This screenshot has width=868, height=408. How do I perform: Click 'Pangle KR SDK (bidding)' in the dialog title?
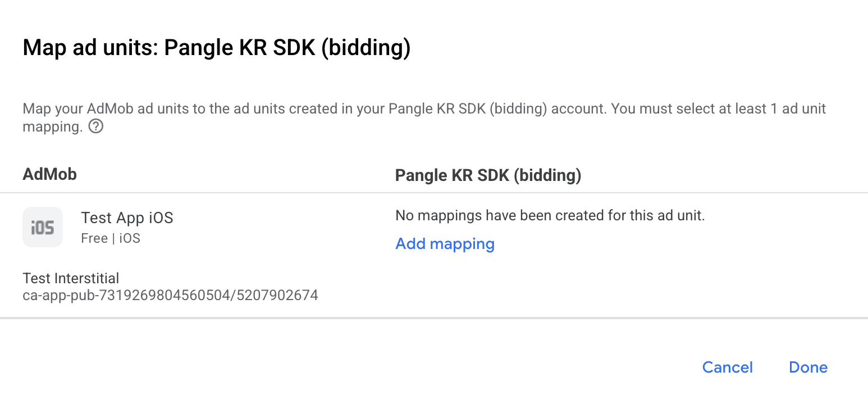click(x=287, y=48)
